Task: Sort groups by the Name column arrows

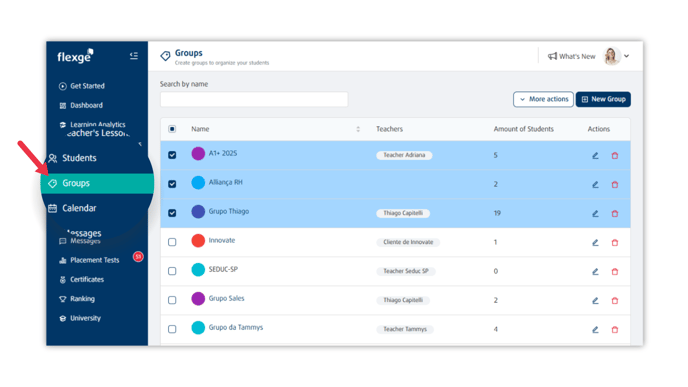Action: tap(358, 129)
